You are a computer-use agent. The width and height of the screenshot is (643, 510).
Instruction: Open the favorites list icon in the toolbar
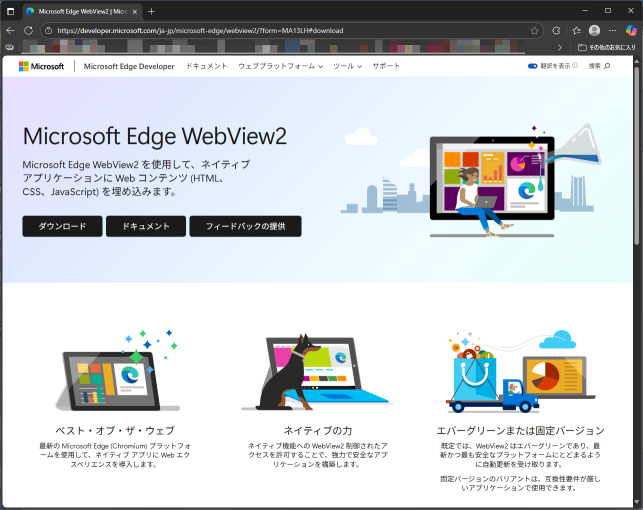point(577,30)
